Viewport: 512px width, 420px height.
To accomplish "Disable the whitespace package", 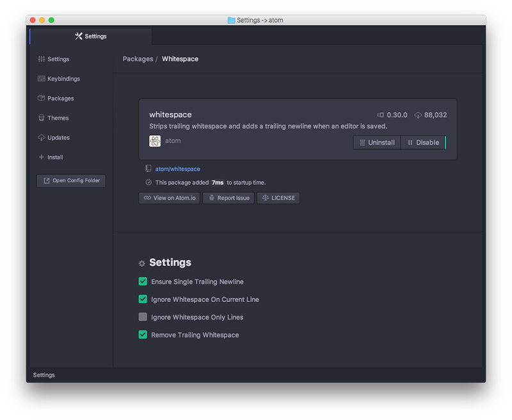I will [423, 142].
